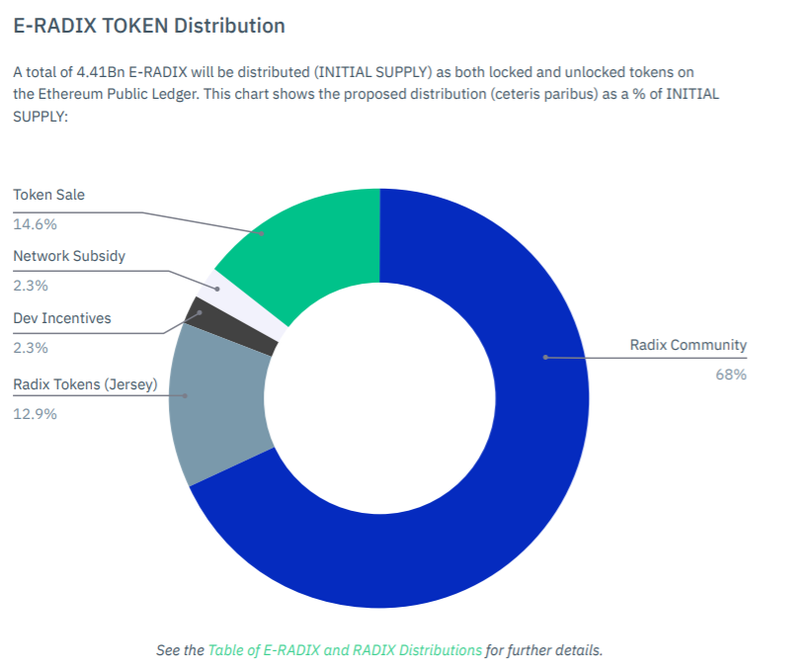This screenshot has width=809, height=672.
Task: Click the E-RADIX TOKEN Distribution heading
Action: click(149, 26)
